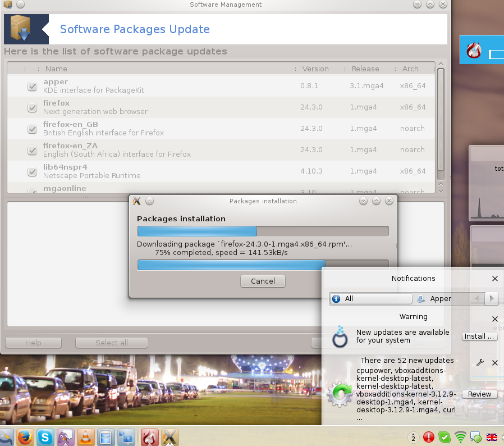Switch to Packages installation taskbar entry
This screenshot has width=504, height=446.
tap(169, 438)
